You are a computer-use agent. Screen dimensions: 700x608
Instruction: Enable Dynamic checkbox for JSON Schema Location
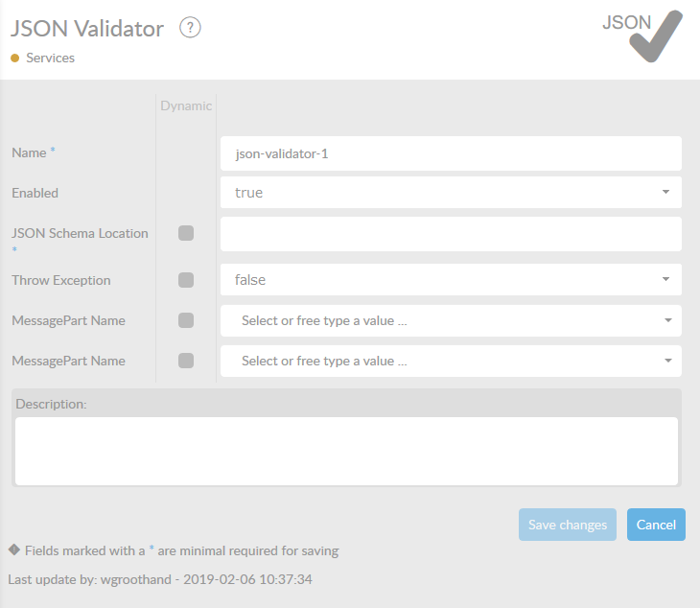click(x=186, y=233)
